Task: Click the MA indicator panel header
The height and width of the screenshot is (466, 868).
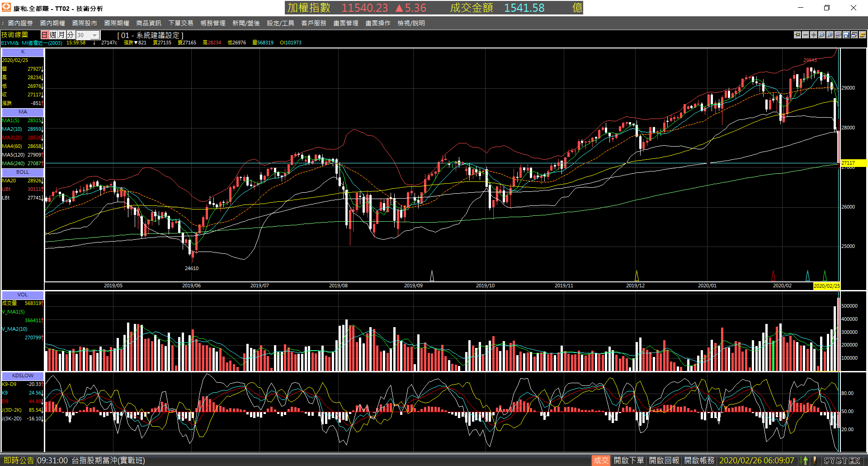Action: [x=23, y=112]
